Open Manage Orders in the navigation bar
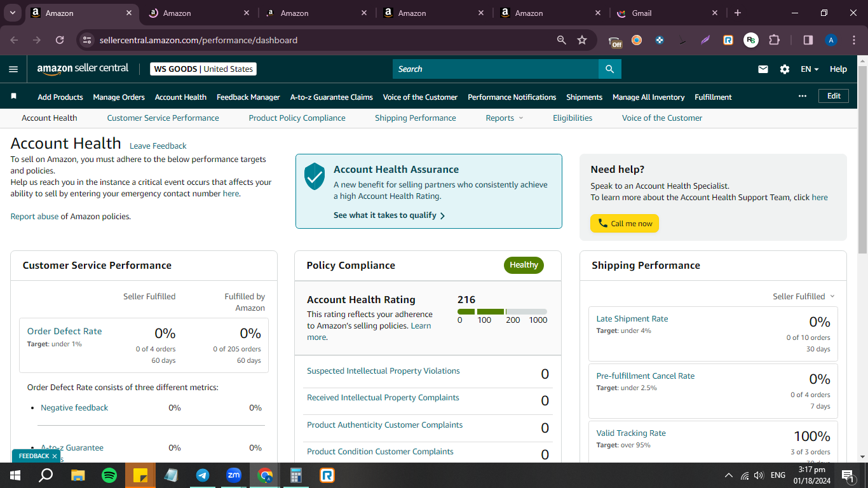 click(119, 97)
